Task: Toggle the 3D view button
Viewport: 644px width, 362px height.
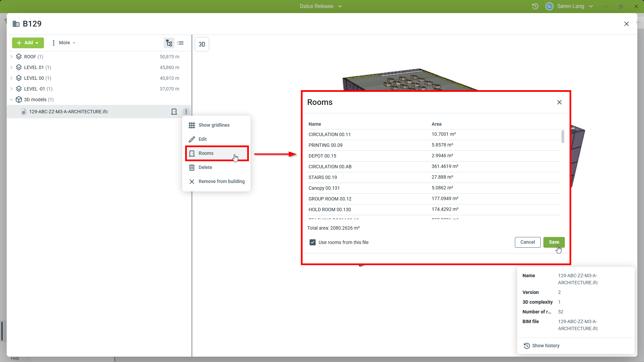Action: (x=202, y=44)
